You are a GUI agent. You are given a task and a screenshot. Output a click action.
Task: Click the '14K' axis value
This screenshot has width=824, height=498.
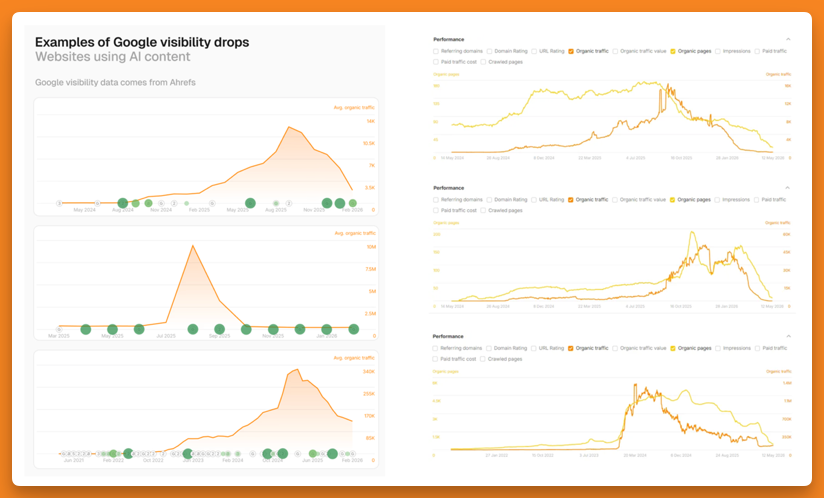coord(370,121)
